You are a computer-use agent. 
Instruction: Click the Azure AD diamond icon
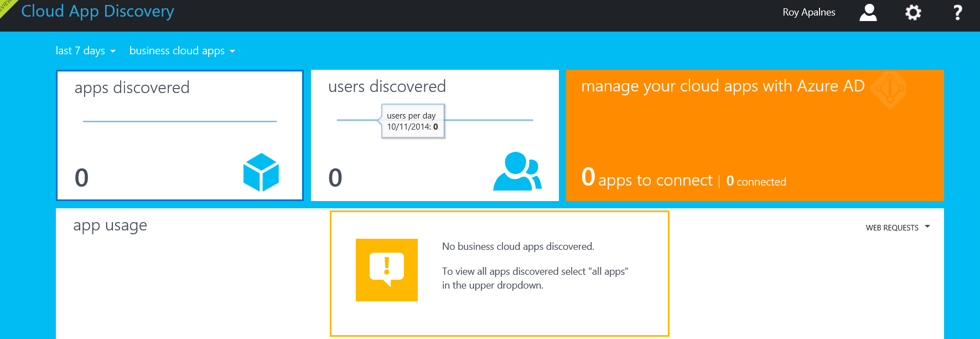pyautogui.click(x=889, y=89)
